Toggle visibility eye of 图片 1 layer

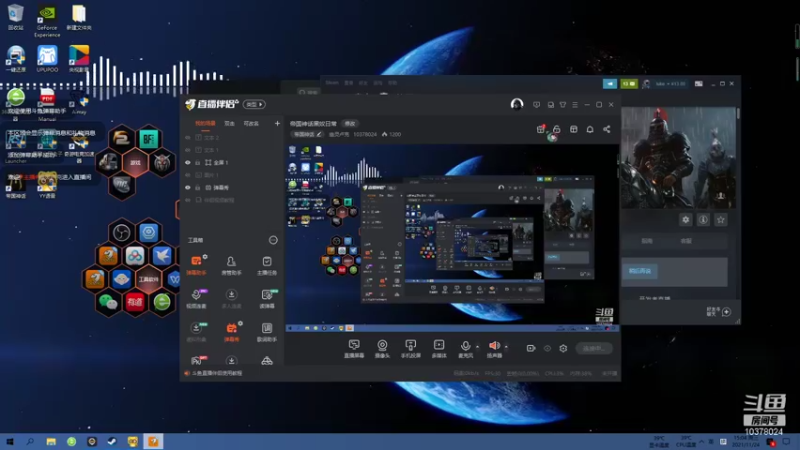point(188,175)
